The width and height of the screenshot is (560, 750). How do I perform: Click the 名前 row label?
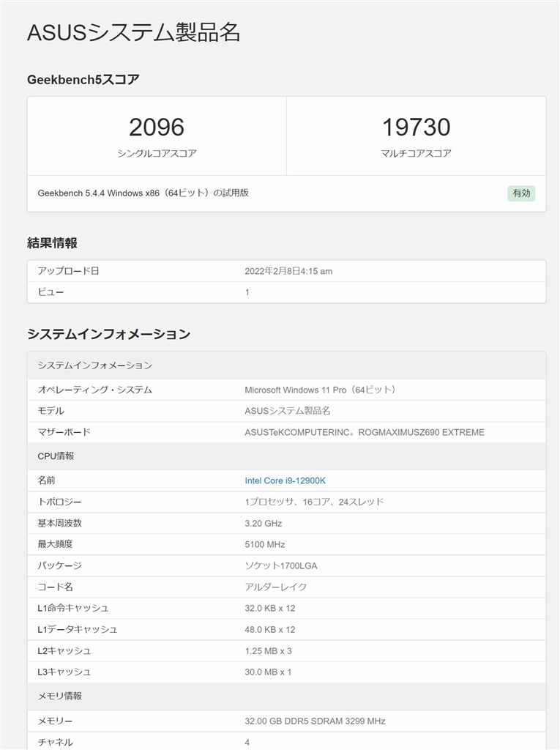click(46, 480)
